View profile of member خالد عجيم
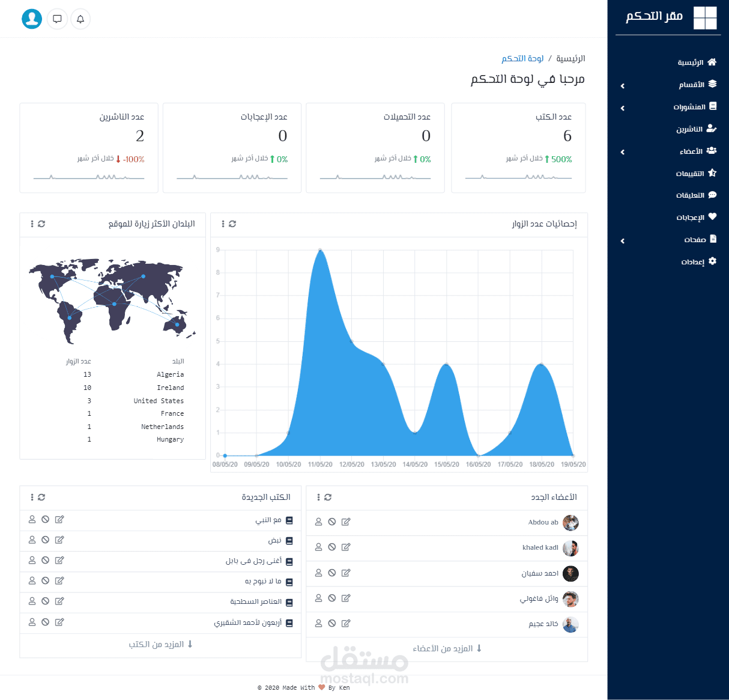Viewport: 729px width, 700px height. 319,624
